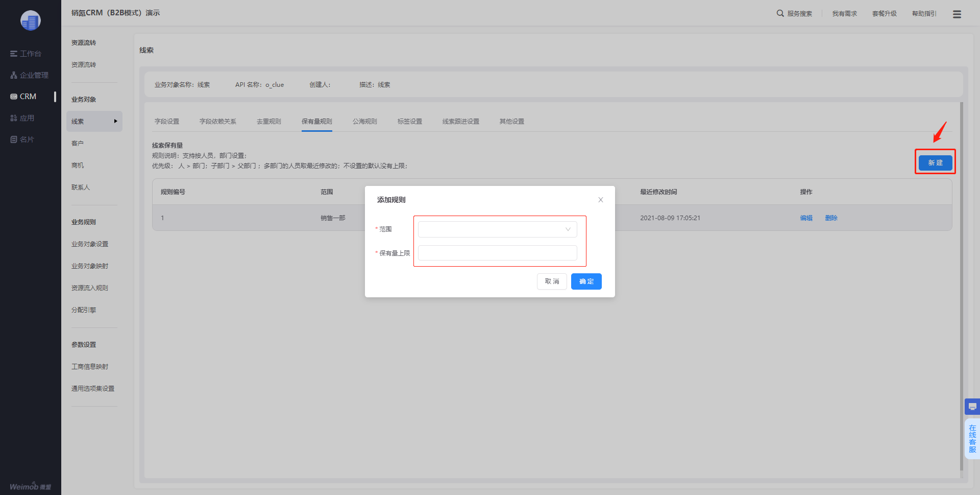980x495 pixels.
Task: Open 工商信息映射 menu item
Action: [x=90, y=367]
